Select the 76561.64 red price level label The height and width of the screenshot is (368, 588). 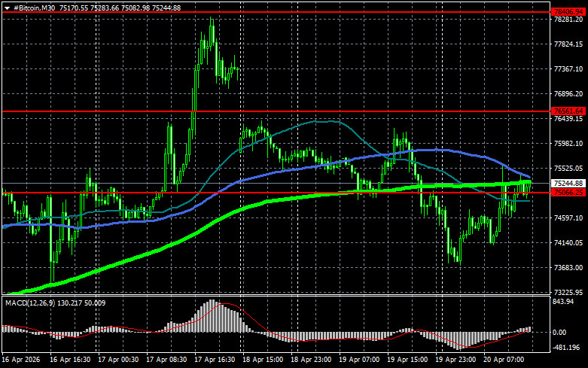coord(568,111)
